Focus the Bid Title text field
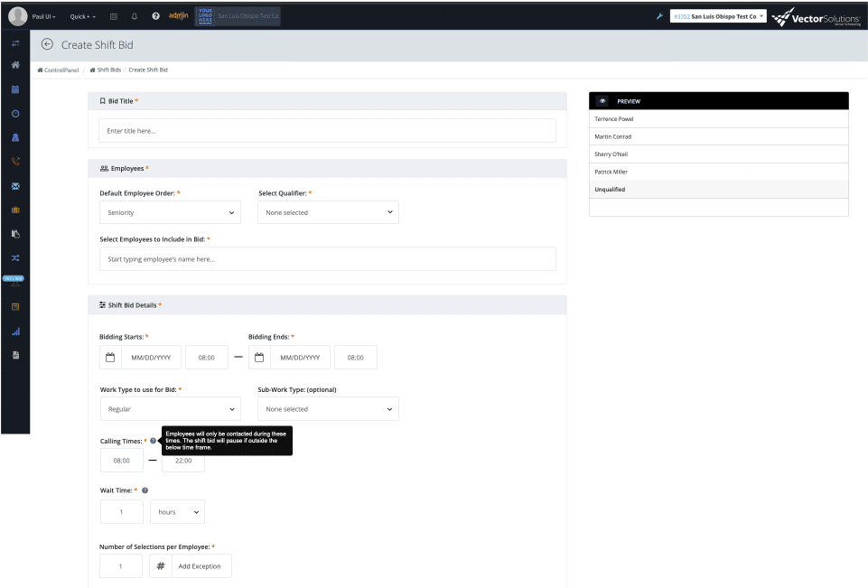This screenshot has height=588, width=868. [x=327, y=131]
